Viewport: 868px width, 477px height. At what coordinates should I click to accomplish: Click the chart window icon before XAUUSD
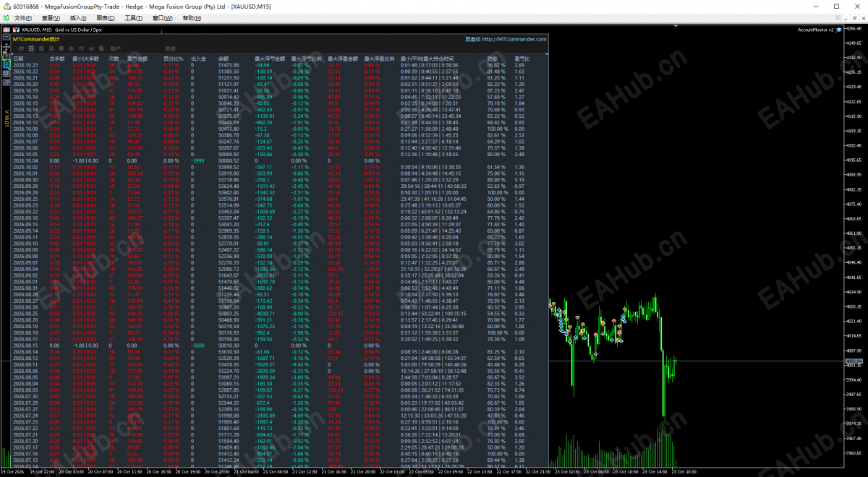pyautogui.click(x=16, y=30)
